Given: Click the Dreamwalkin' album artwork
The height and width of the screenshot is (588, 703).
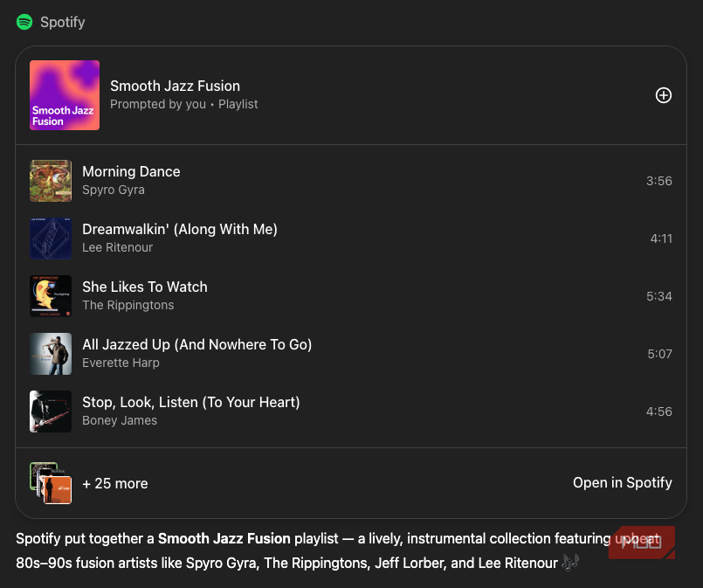Looking at the screenshot, I should [51, 239].
